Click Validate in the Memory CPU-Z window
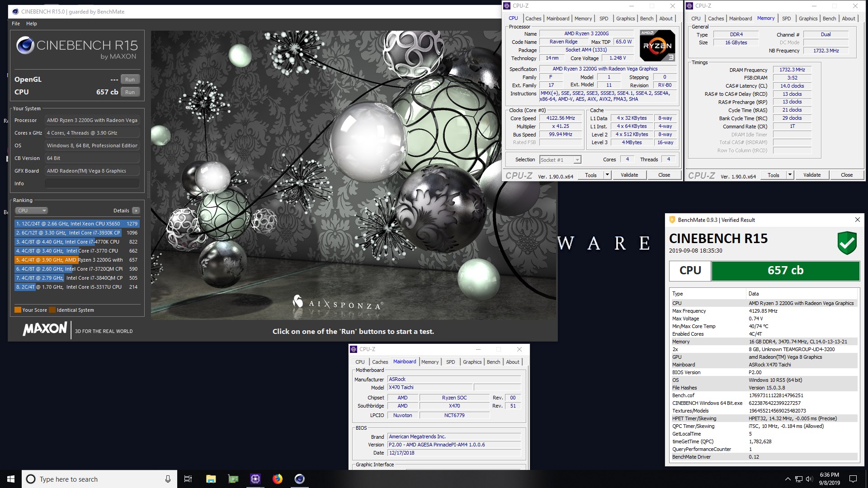 [x=812, y=175]
